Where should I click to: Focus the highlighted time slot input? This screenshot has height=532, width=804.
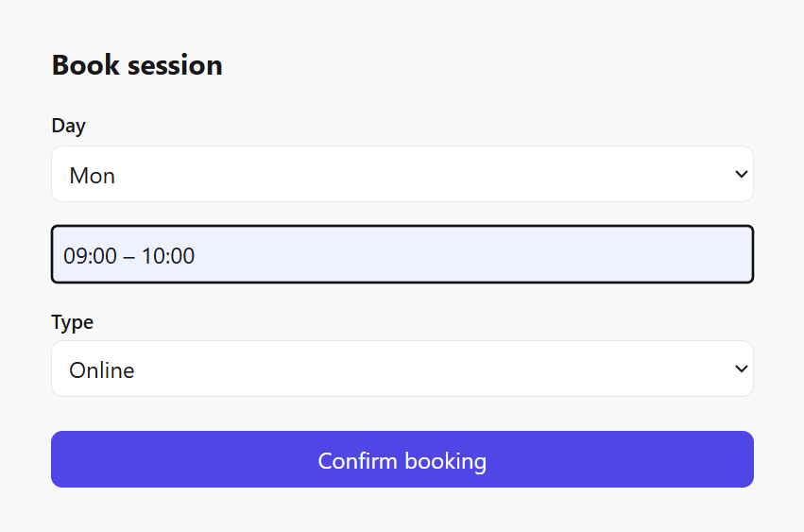402,255
